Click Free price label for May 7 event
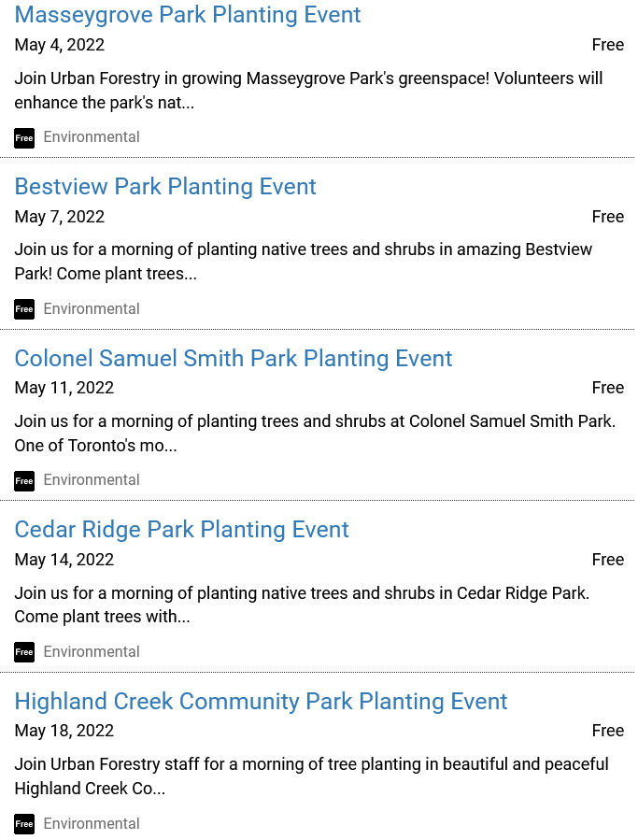 607,217
